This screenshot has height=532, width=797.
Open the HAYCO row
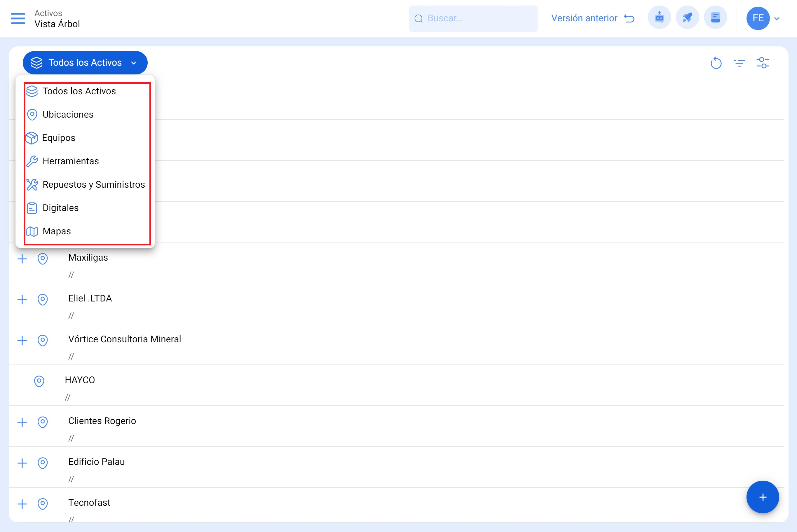tap(396, 386)
